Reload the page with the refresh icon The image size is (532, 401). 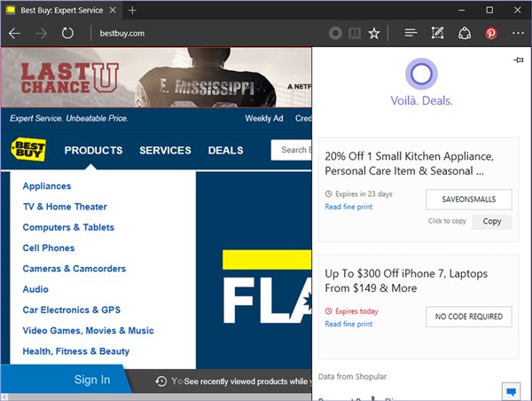pyautogui.click(x=67, y=34)
